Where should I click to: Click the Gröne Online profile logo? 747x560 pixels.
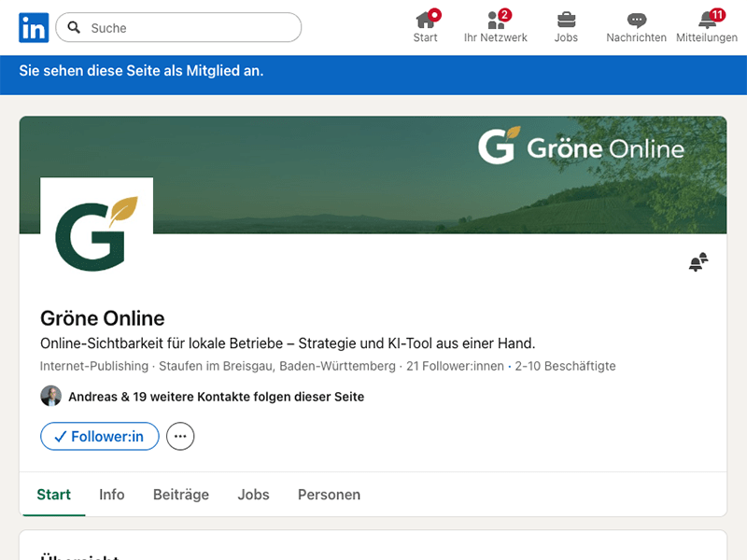97,233
